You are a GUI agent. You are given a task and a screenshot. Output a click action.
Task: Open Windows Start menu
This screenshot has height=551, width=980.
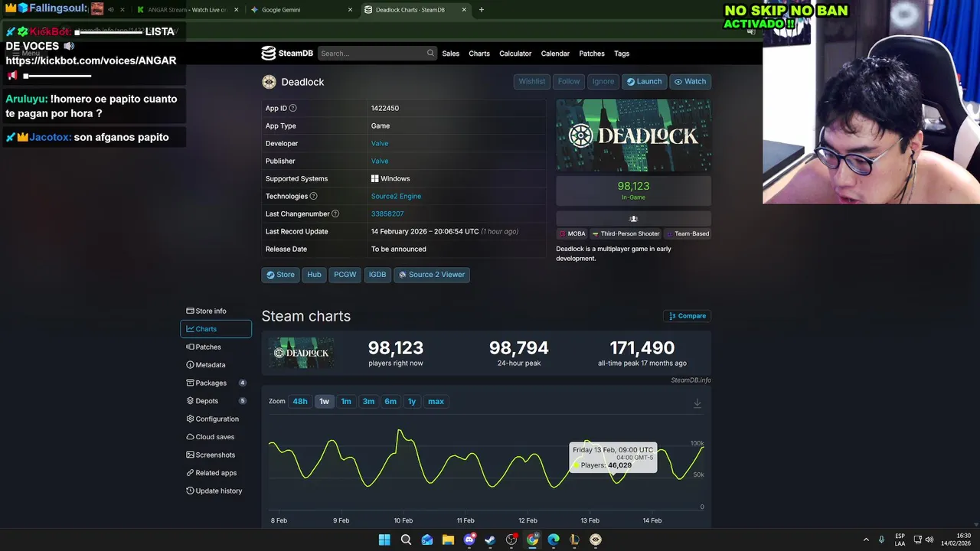(x=384, y=540)
